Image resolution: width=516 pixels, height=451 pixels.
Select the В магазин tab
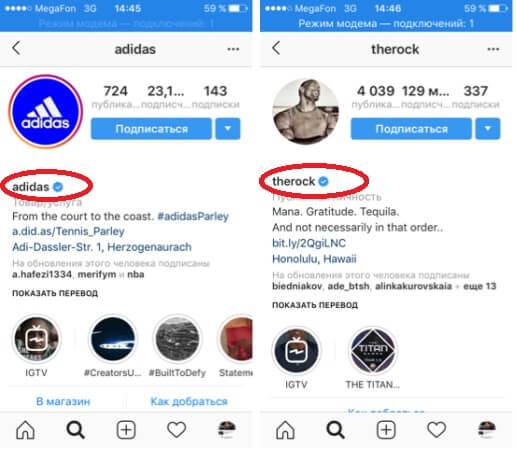[63, 401]
